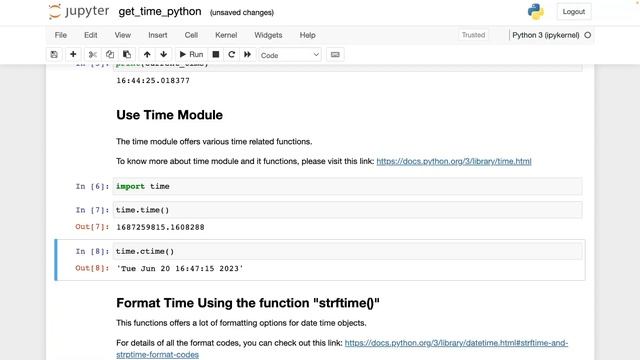Click the Python logo icon
The image size is (640, 360).
536,11
